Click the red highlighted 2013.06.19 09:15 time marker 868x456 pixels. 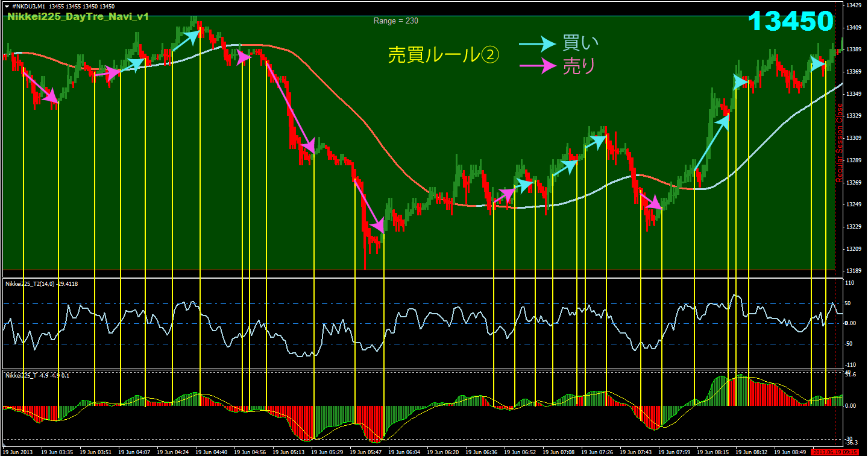pyautogui.click(x=835, y=451)
